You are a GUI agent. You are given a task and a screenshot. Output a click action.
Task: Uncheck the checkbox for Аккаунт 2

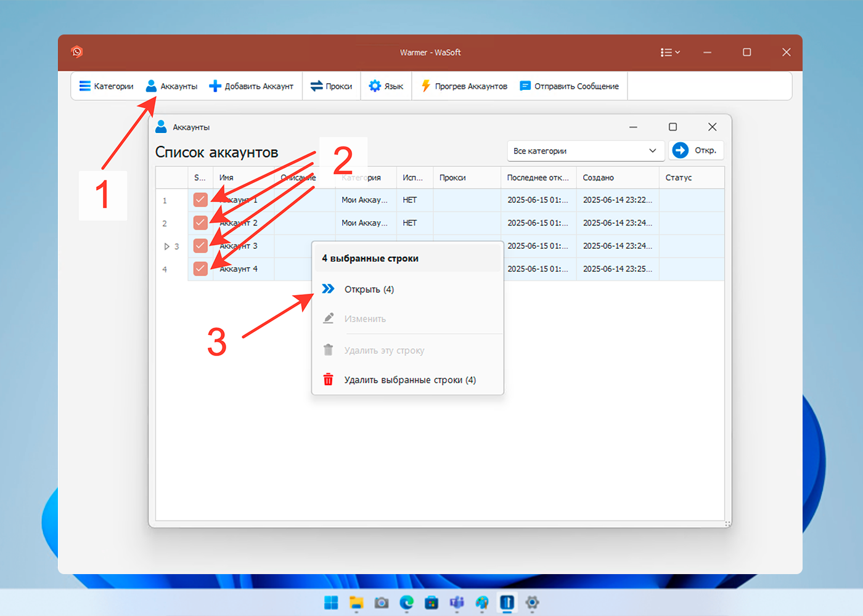click(x=200, y=222)
